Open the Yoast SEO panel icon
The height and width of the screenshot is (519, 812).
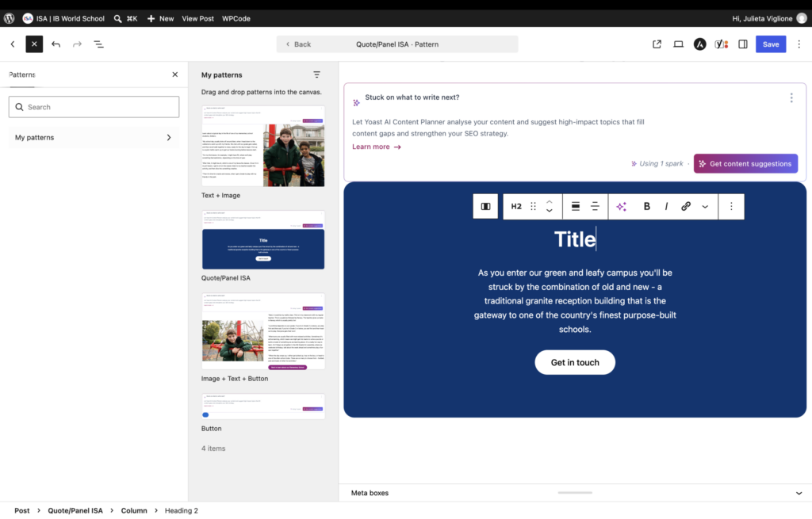coord(722,44)
